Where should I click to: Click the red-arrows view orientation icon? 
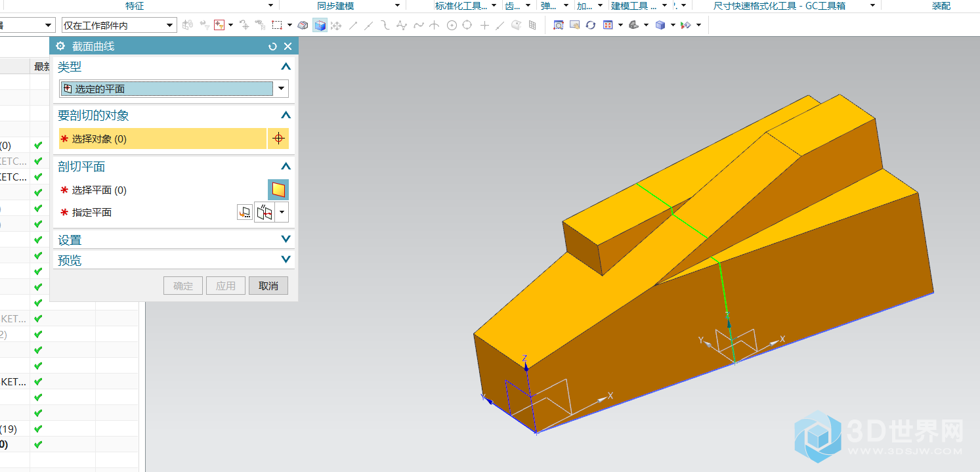pos(607,26)
